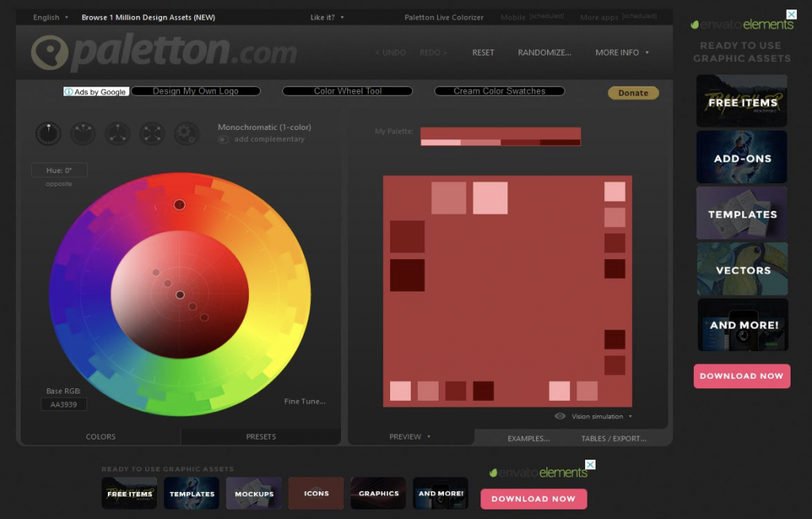
Task: Select the Triad color scheme icon
Action: pos(117,133)
